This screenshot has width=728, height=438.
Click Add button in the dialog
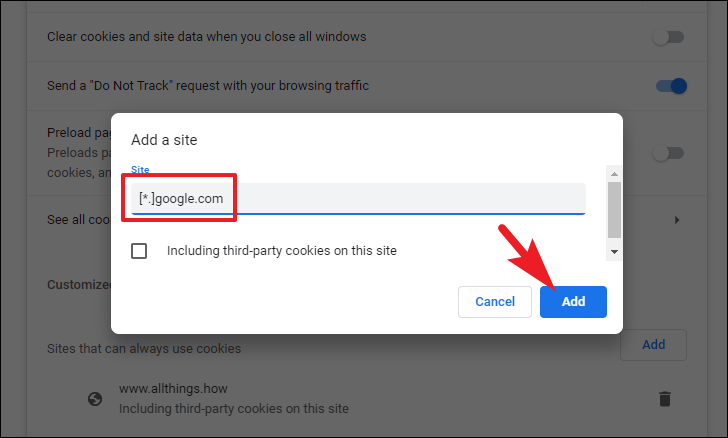[x=573, y=302]
